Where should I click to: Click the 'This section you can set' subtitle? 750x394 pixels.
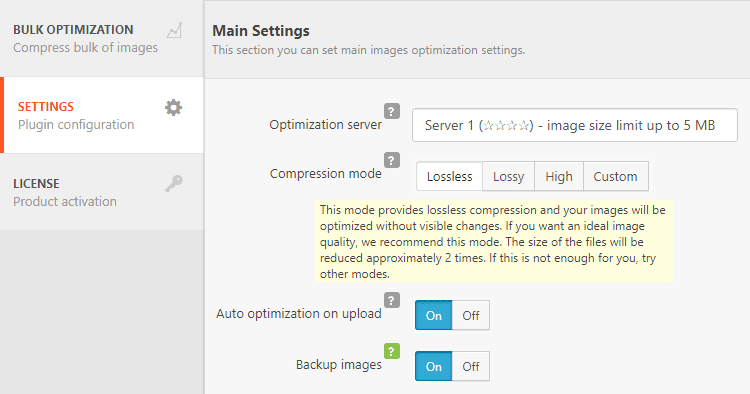pyautogui.click(x=368, y=50)
